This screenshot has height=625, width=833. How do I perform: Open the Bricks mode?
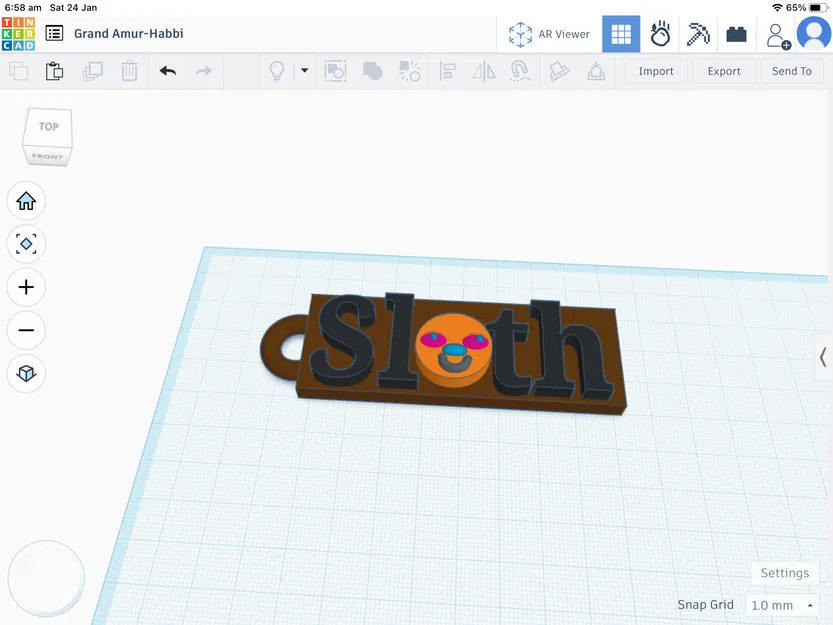736,34
